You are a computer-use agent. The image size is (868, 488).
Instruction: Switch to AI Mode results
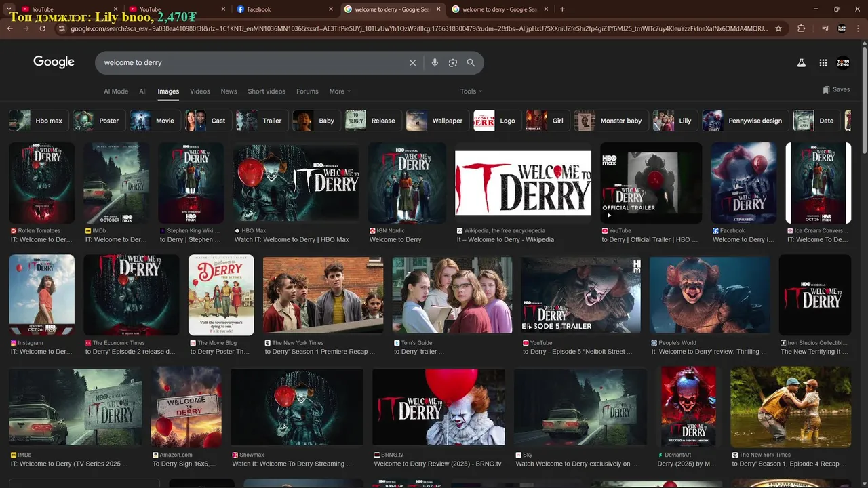[x=116, y=91]
